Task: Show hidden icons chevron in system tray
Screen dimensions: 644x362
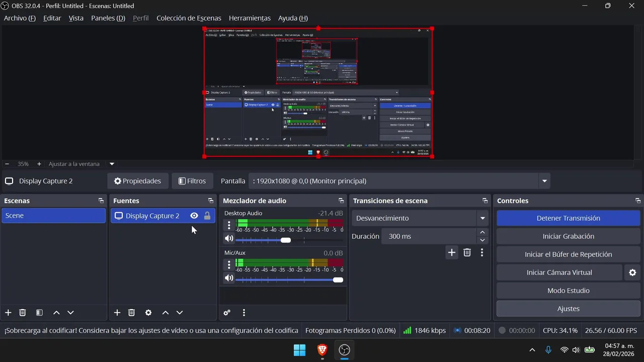Action: pos(532,350)
